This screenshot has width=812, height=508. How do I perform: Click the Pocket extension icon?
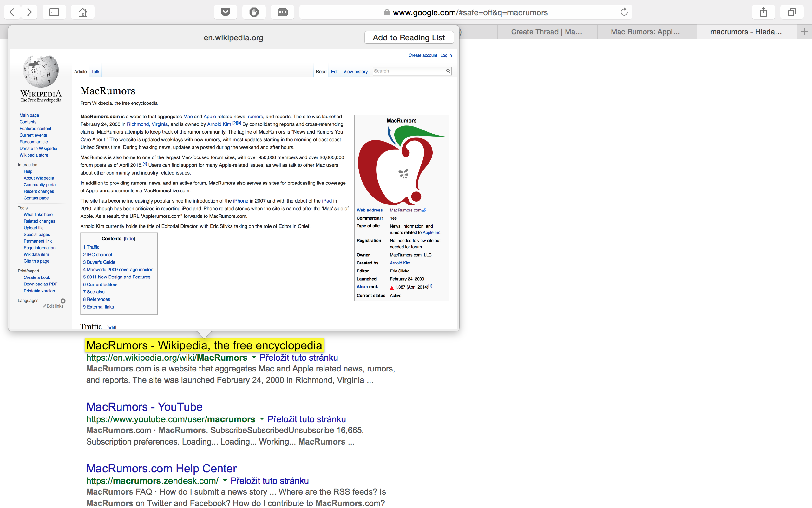226,12
